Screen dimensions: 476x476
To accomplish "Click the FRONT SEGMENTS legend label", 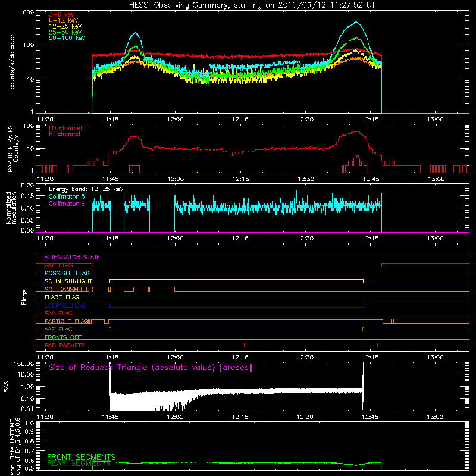I will (x=82, y=457).
